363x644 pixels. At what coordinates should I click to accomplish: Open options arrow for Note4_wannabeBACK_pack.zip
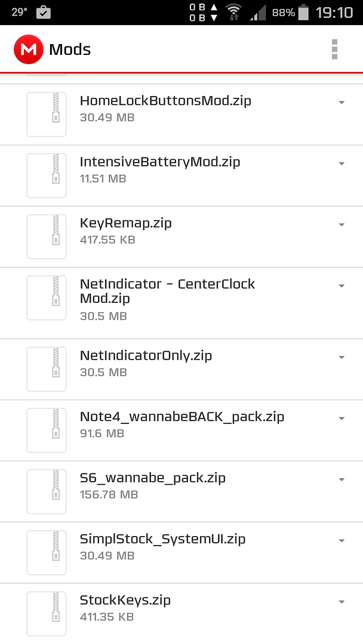point(342,419)
